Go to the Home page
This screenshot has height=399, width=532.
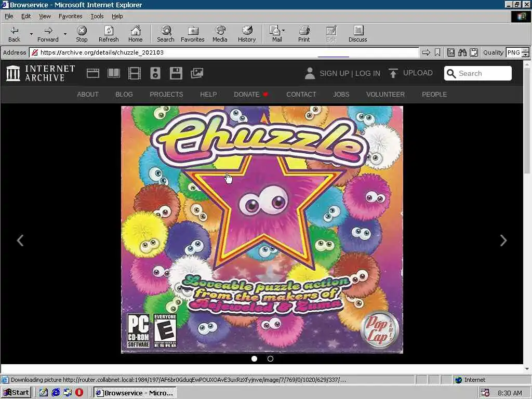tap(136, 34)
